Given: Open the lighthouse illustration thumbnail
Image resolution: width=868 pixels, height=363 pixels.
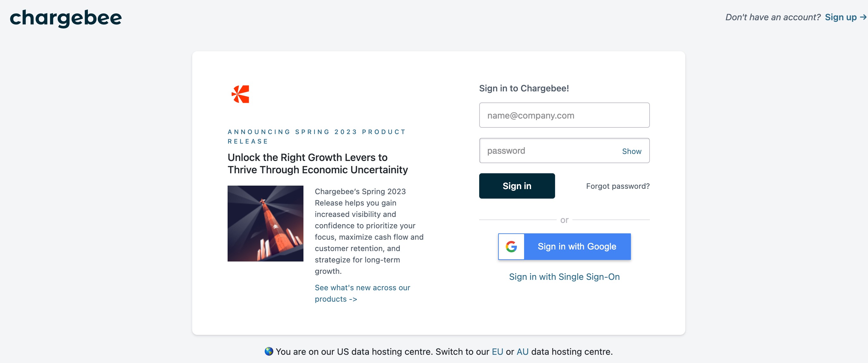Looking at the screenshot, I should tap(265, 224).
